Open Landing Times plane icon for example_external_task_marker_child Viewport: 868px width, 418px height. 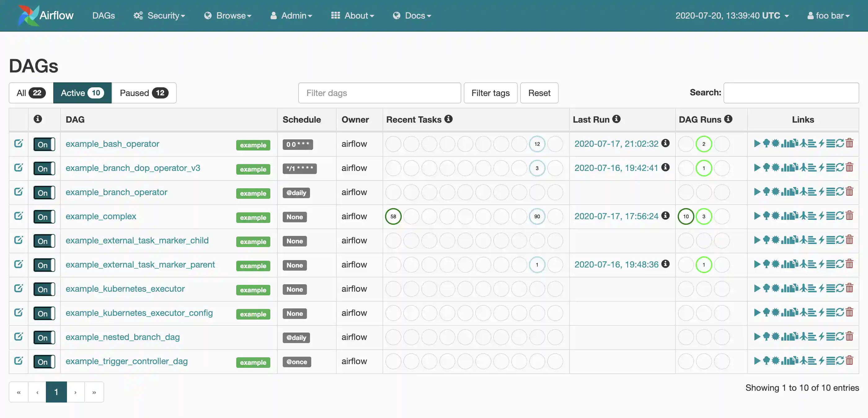click(x=803, y=240)
